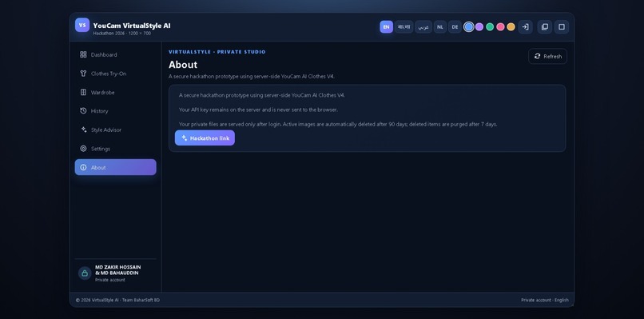Open the Hackathon link button
This screenshot has height=319, width=644.
point(205,138)
